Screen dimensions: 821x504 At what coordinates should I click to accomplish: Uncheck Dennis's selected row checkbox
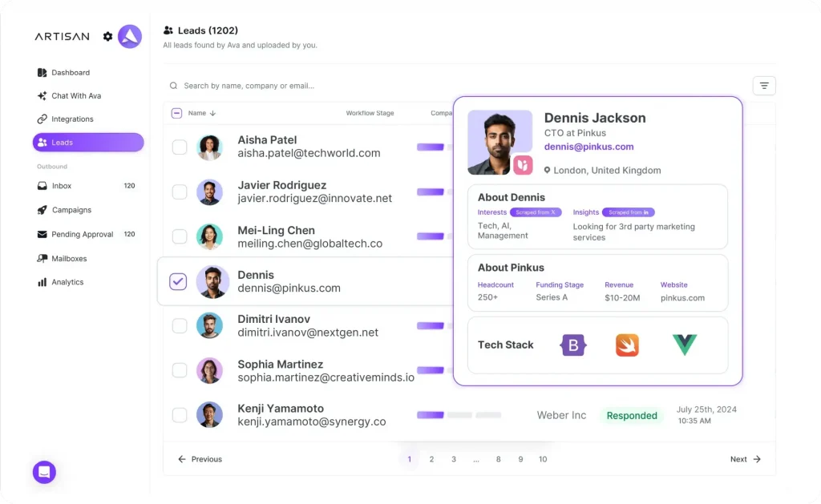pyautogui.click(x=178, y=282)
